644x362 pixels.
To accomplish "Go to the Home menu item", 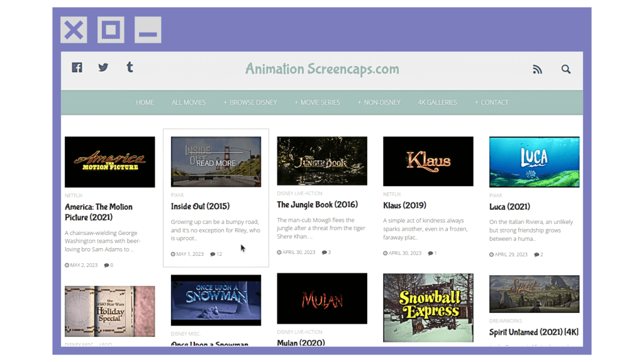I will coord(145,102).
